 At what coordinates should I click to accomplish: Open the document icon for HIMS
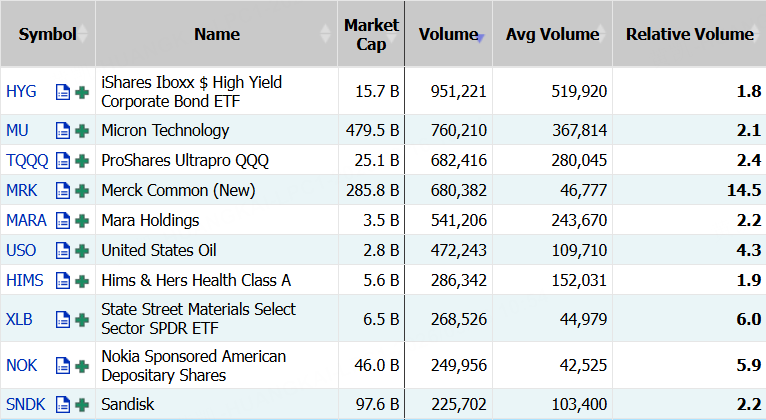[x=63, y=280]
